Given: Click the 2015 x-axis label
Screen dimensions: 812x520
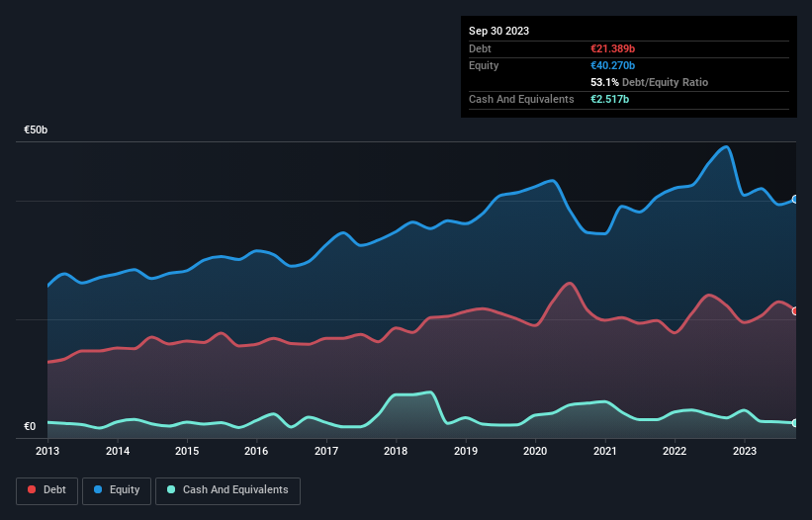Looking at the screenshot, I should pos(187,451).
